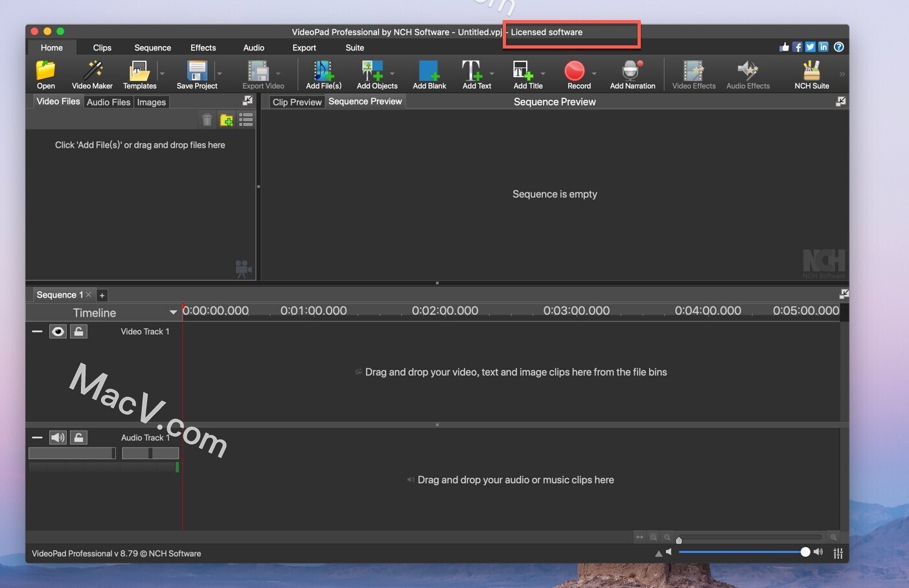Open Add Title dropdown arrow
The image size is (909, 588).
click(x=543, y=73)
